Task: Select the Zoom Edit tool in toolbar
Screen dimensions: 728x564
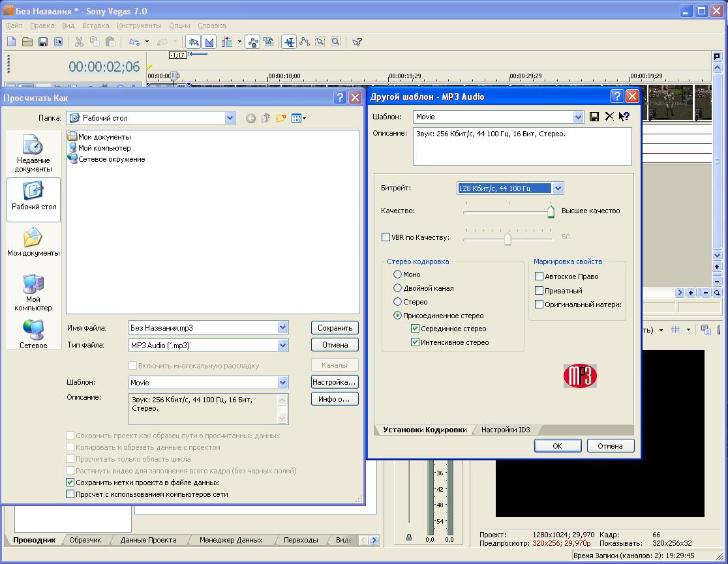Action: tap(335, 42)
